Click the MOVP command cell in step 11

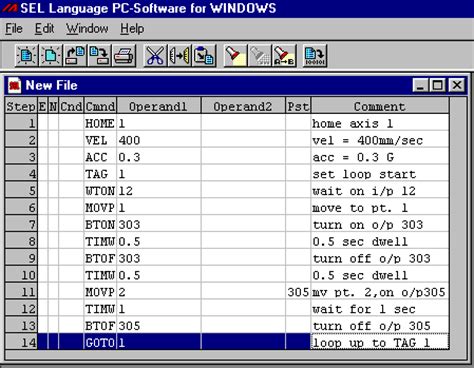click(100, 292)
